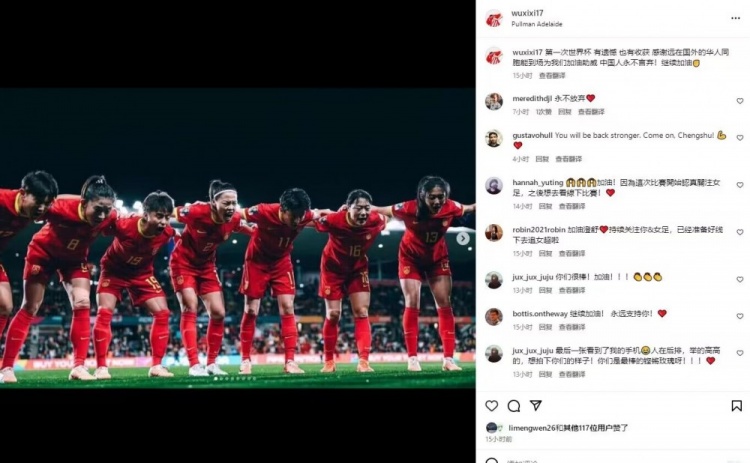The height and width of the screenshot is (463, 750).
Task: Like the post with the heart icon
Action: click(492, 406)
